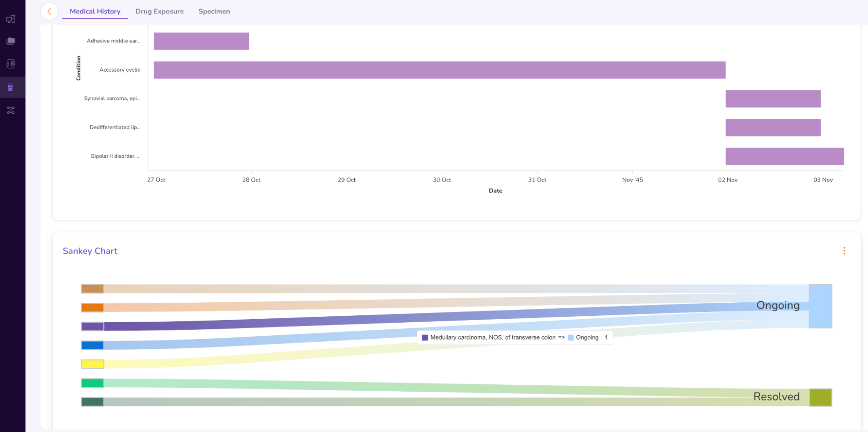Open the Sankey Chart three-dot options menu

(844, 251)
